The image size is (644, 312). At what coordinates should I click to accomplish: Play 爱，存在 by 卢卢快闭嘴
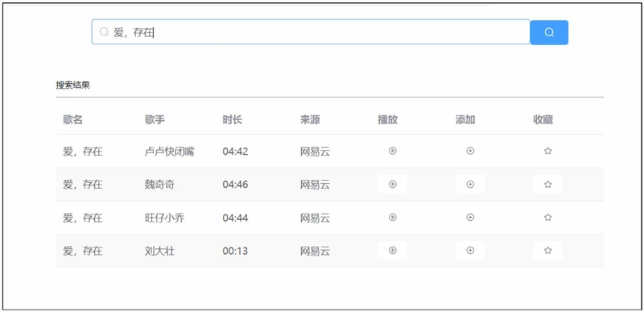click(x=392, y=151)
